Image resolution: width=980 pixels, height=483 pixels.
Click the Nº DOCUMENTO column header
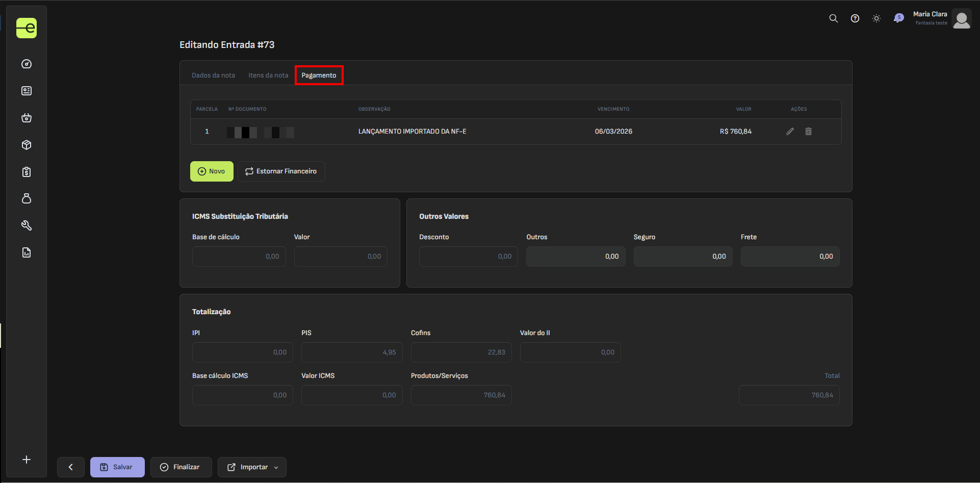[247, 109]
